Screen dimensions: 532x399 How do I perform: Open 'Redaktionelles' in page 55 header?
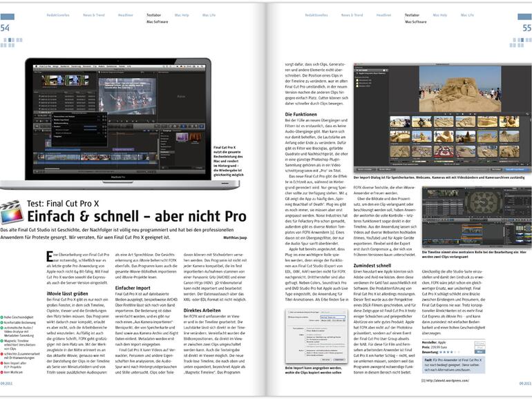tap(316, 15)
